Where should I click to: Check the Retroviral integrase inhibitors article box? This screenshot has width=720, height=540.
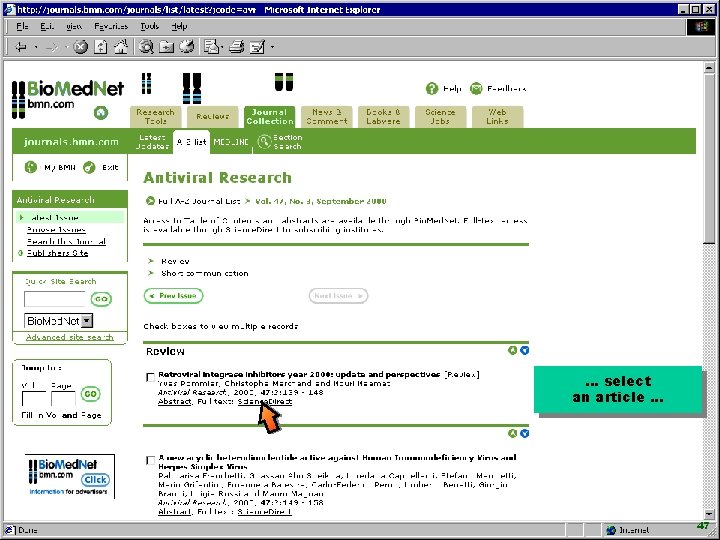[x=150, y=377]
